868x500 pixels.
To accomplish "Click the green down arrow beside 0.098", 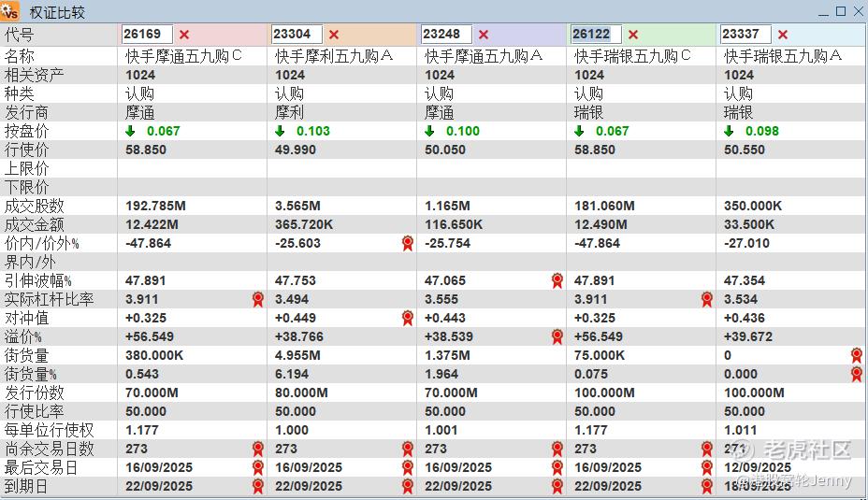I will tap(729, 131).
